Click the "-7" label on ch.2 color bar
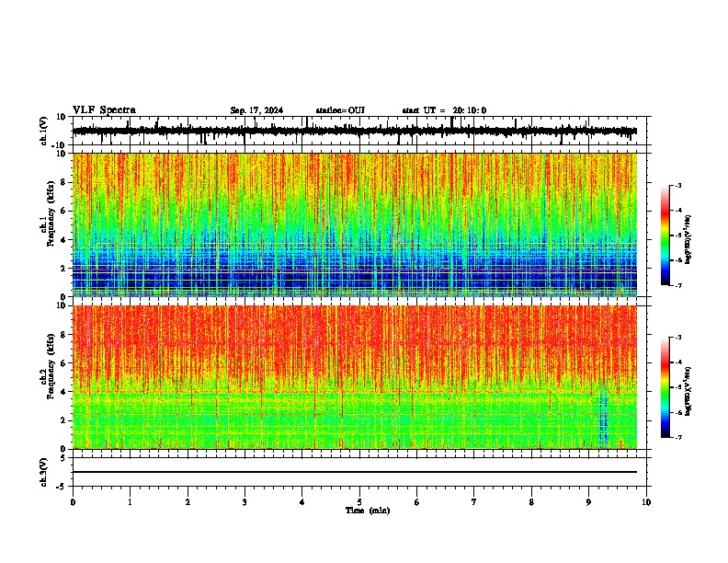The width and height of the screenshot is (728, 563). tap(677, 437)
